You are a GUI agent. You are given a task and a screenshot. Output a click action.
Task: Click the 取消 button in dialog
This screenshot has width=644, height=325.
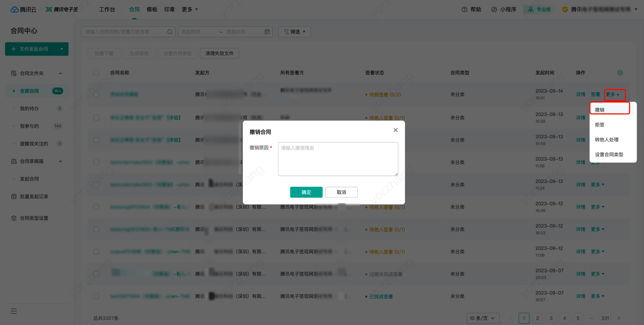(341, 192)
